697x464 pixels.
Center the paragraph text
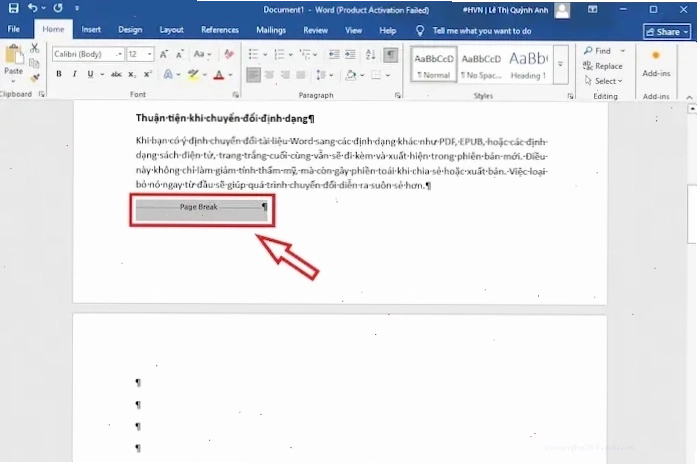pos(269,75)
